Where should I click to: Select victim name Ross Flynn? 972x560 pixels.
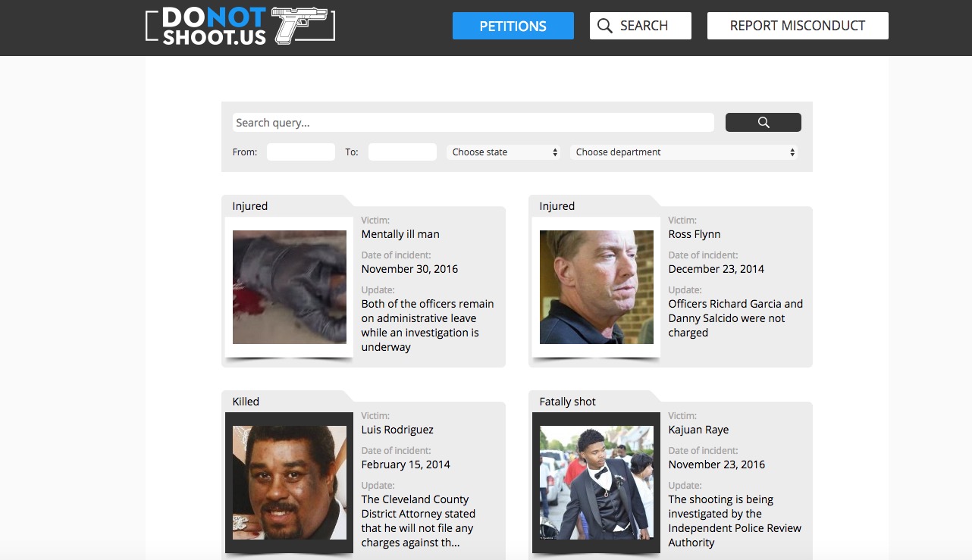coord(695,234)
